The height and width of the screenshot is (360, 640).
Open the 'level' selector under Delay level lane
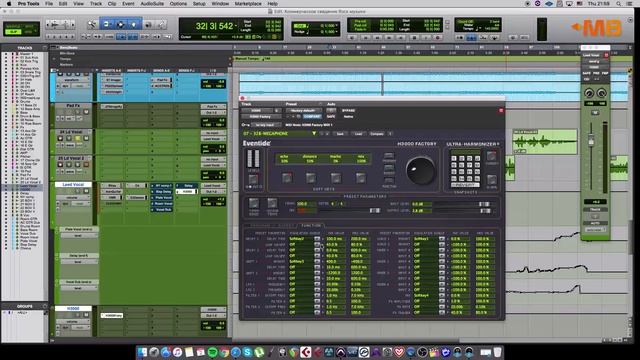[78, 262]
